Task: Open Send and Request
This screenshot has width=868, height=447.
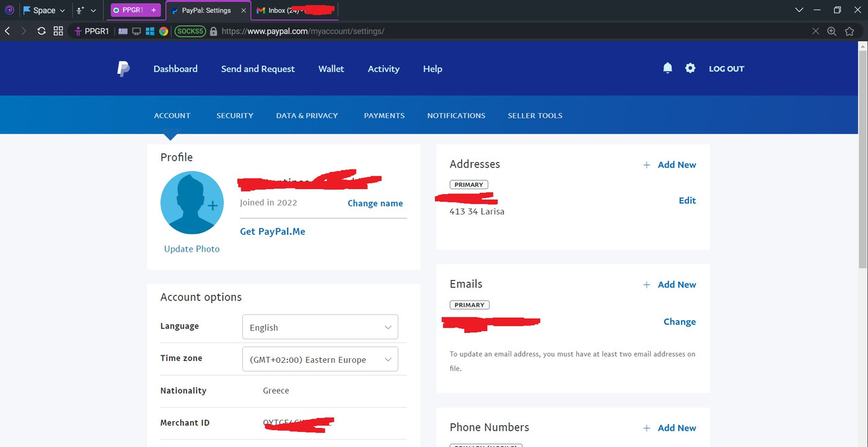Action: tap(258, 69)
